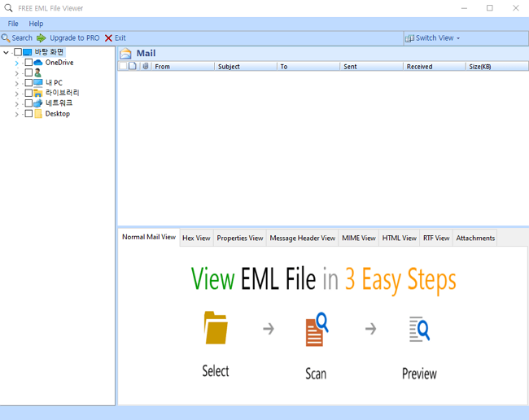Click the Preview magnifier graphic

pyautogui.click(x=419, y=329)
